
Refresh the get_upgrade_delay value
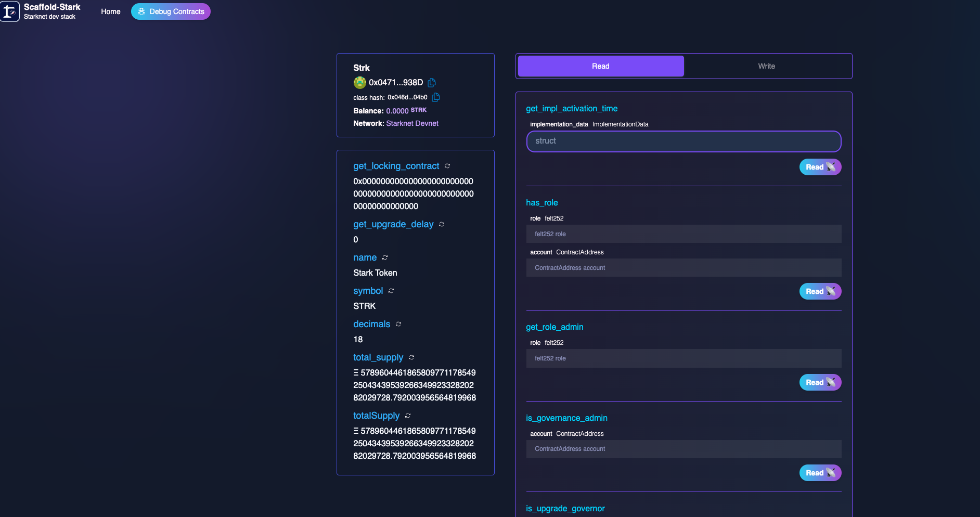[x=442, y=224]
